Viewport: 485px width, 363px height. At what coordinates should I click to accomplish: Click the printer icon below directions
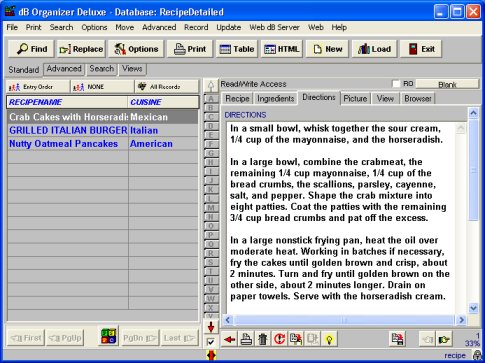[246, 339]
